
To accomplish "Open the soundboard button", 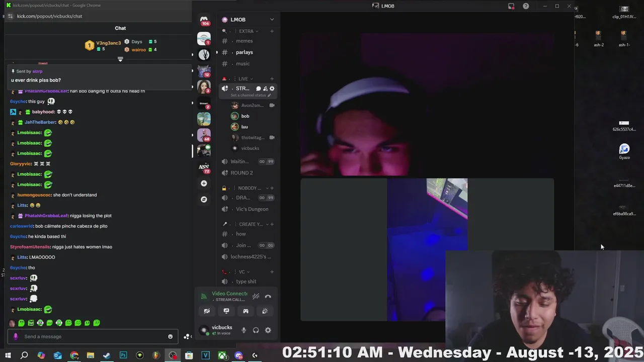I will (x=265, y=311).
